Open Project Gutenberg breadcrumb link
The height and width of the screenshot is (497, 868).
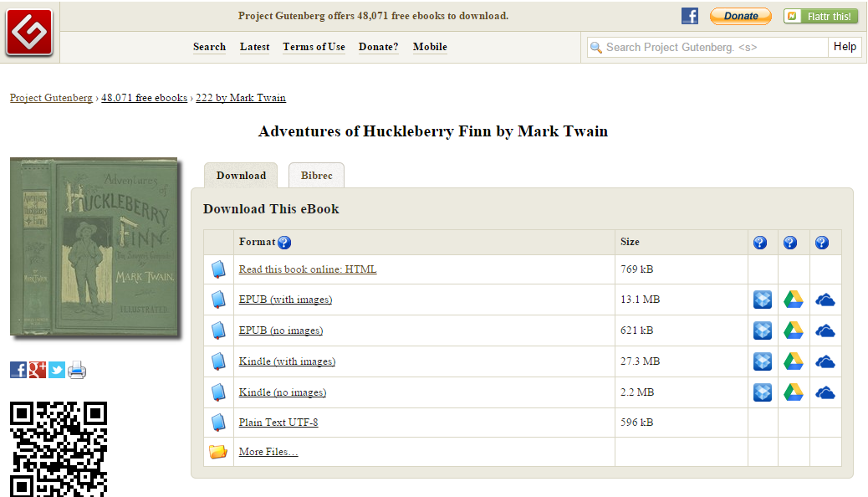(x=51, y=98)
